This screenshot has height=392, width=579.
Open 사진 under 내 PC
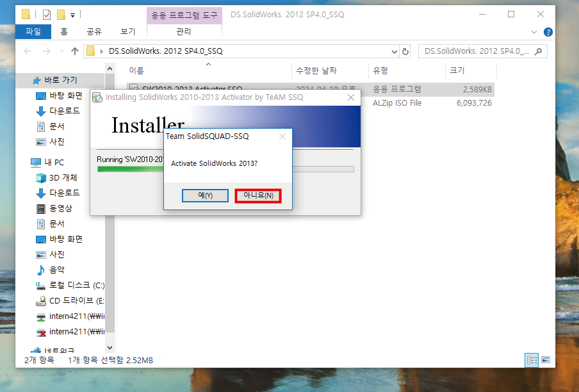[x=57, y=255]
